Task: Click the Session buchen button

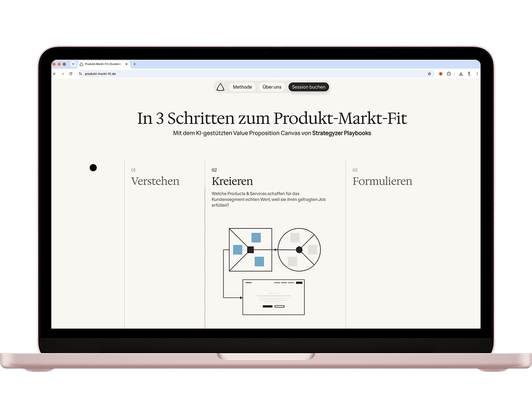Action: click(309, 87)
